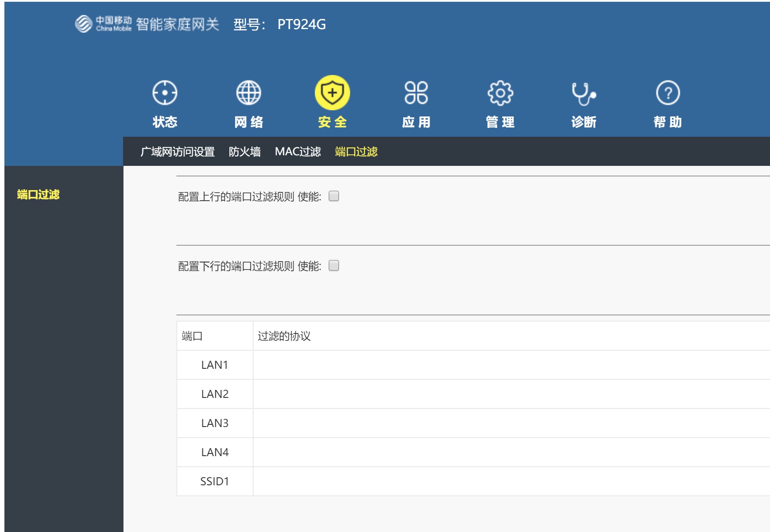Click the PT924G model label
Image resolution: width=770 pixels, height=532 pixels.
point(302,25)
